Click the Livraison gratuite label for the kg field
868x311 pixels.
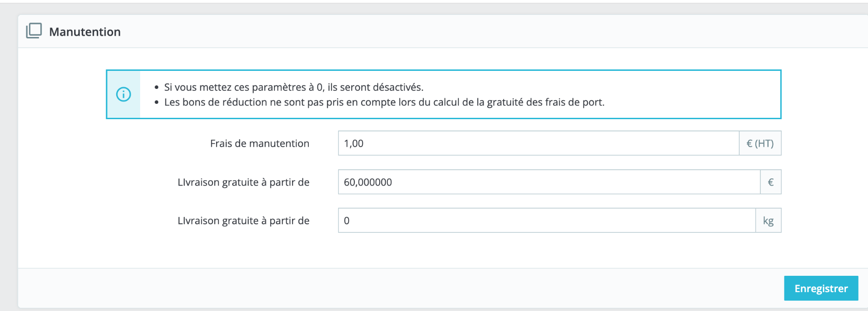[x=243, y=221]
